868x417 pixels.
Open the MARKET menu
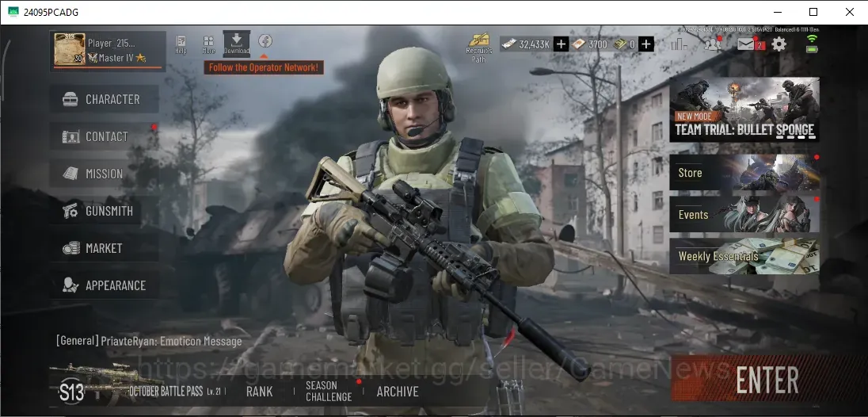pos(105,248)
